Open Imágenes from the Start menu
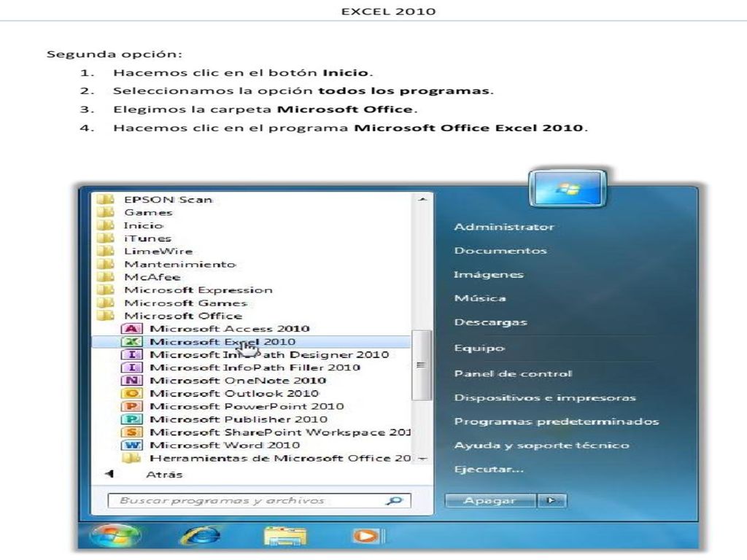Screen dimensions: 747x560 point(488,274)
